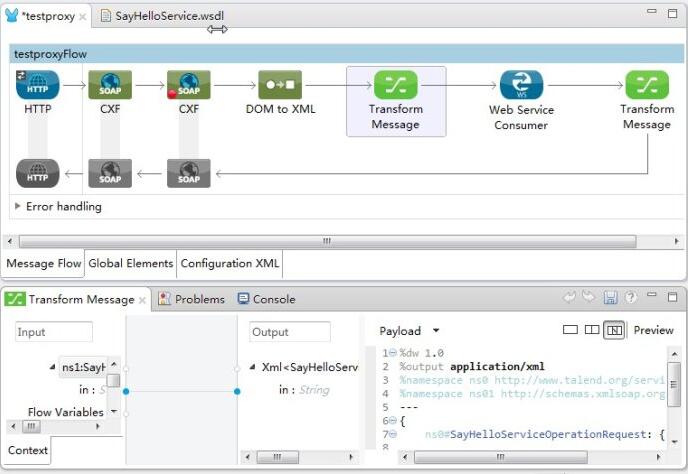Click the DOM to XML transformer node

pyautogui.click(x=280, y=86)
